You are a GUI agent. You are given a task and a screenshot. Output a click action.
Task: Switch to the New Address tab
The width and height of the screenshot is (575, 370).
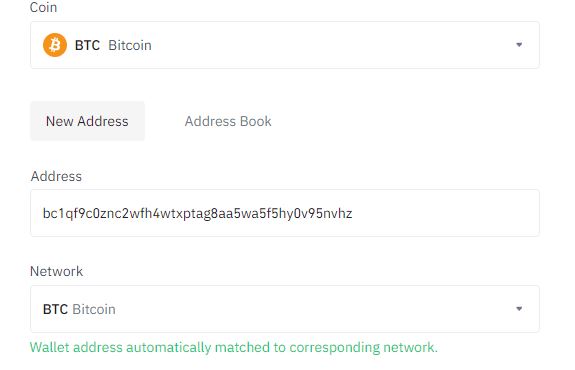coord(87,121)
